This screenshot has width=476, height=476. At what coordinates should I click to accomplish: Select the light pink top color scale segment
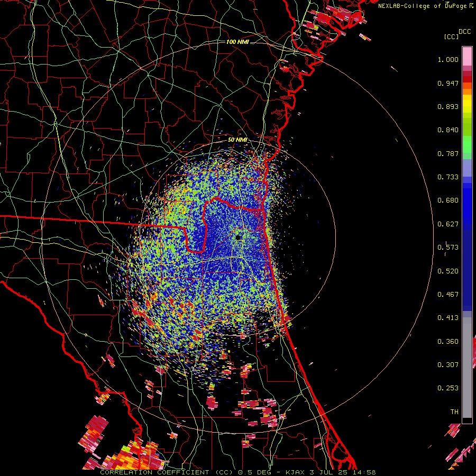(467, 56)
